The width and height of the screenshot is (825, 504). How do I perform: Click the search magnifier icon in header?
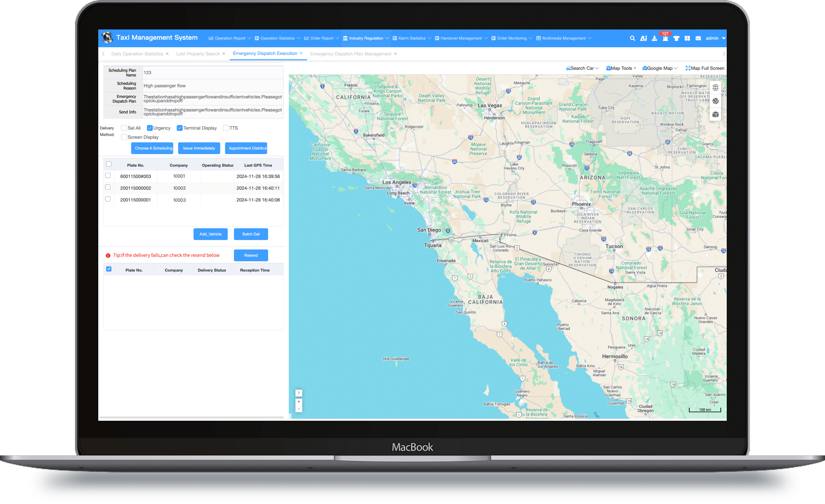click(632, 38)
